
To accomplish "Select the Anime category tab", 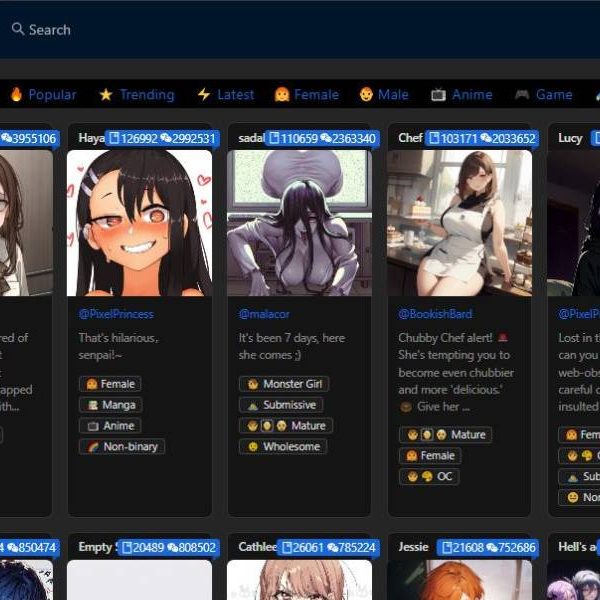I will tap(471, 95).
